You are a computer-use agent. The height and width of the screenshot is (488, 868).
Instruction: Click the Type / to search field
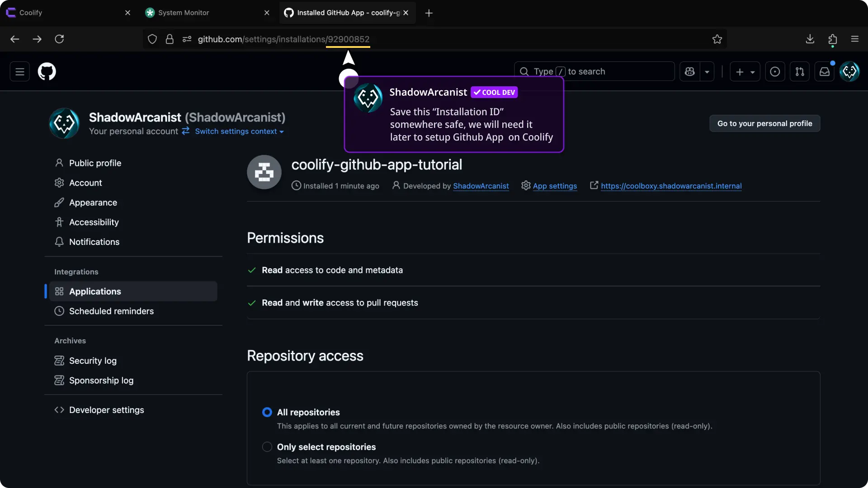click(594, 71)
